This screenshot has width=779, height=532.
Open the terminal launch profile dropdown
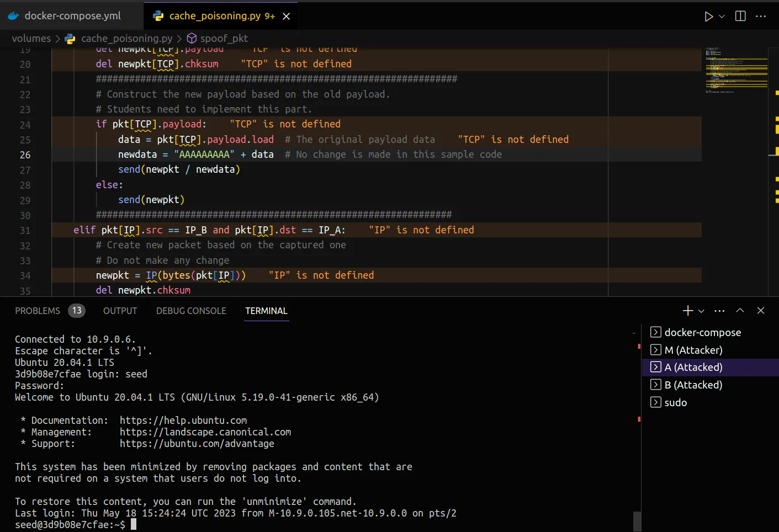[x=701, y=311]
